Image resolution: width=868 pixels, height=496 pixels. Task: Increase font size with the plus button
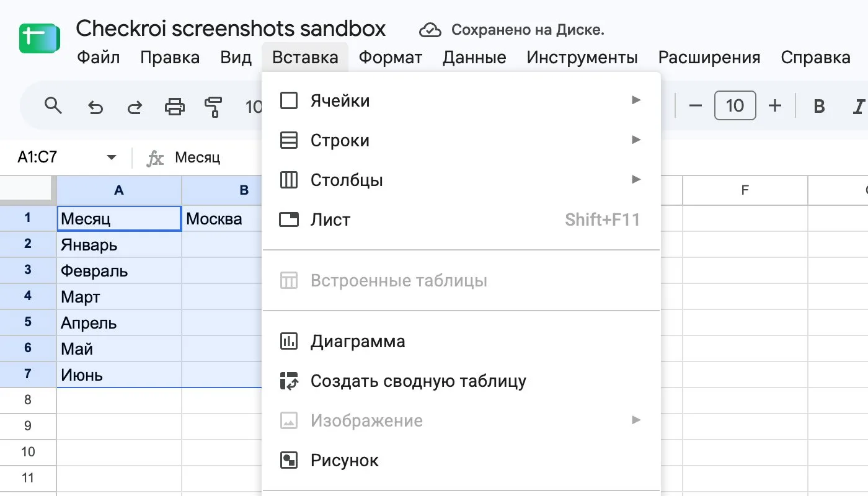tap(774, 106)
